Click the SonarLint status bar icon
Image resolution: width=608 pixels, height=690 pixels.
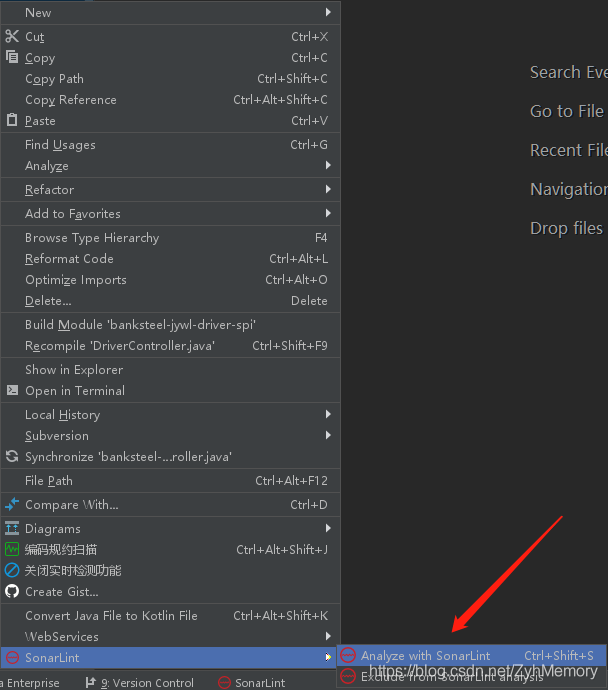224,683
